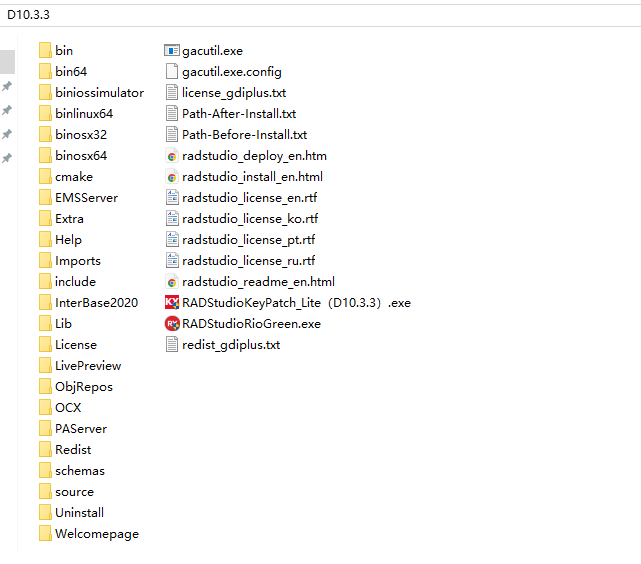
Task: Click the Path-Before-Install.txt file icon
Action: click(x=172, y=134)
